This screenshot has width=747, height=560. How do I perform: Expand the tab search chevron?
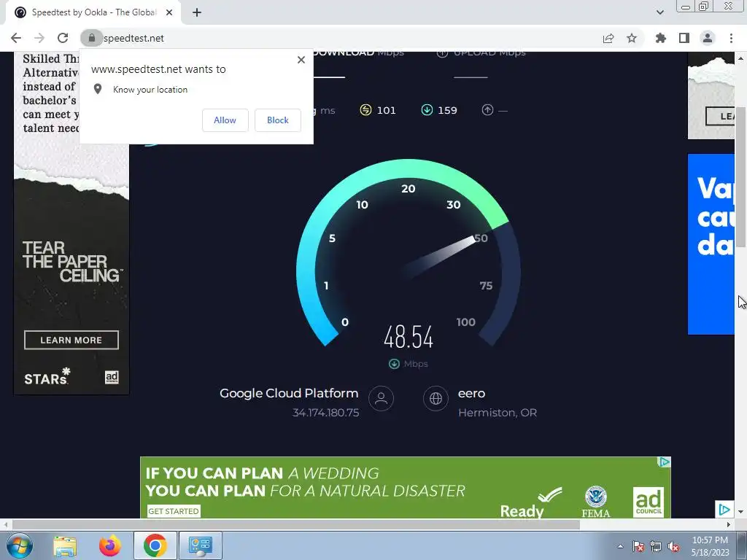[x=659, y=12]
